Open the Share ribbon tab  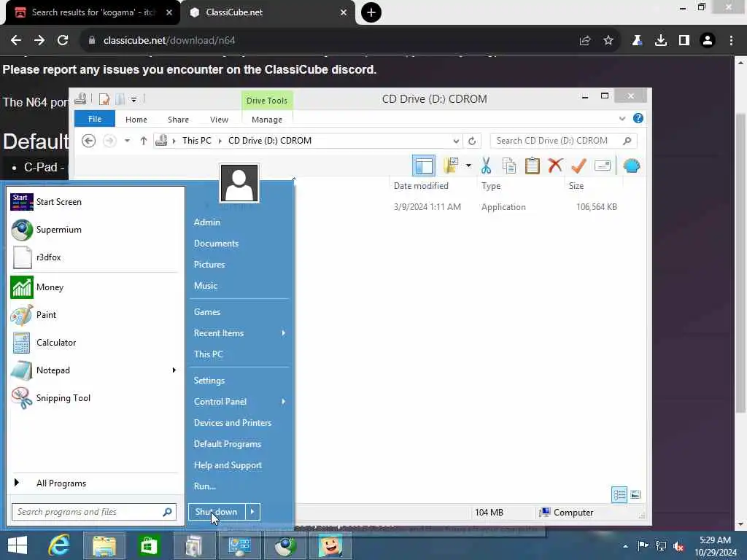point(178,120)
